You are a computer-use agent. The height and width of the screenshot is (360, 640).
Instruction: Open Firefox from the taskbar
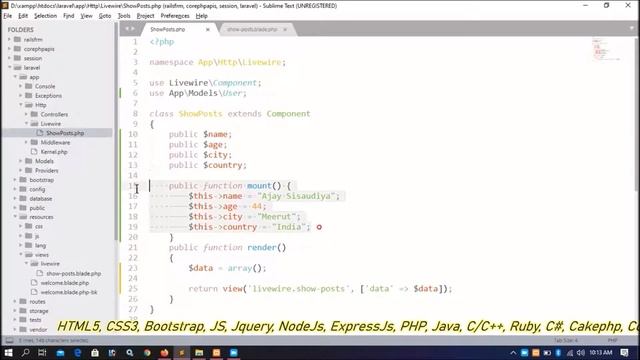(164, 353)
